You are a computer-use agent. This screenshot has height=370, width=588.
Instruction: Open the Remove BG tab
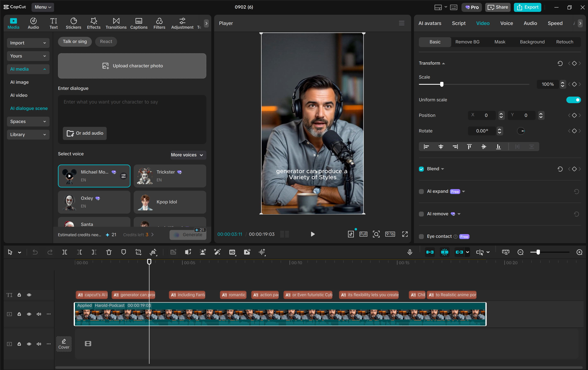point(467,42)
